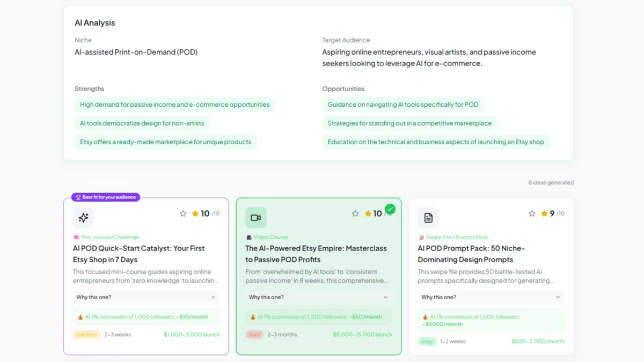Favorite the AI POD Prompt Pack idea with star outline
This screenshot has width=644, height=362.
(x=532, y=213)
